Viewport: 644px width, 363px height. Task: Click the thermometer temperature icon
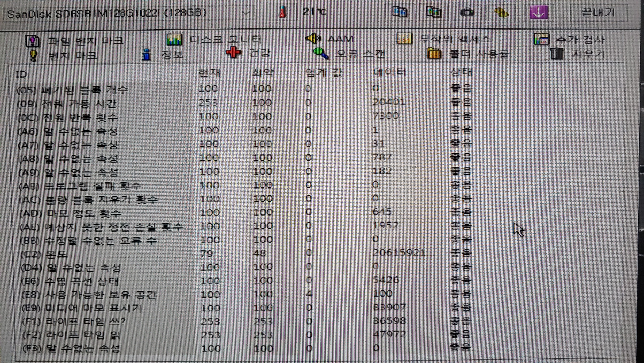pos(283,12)
